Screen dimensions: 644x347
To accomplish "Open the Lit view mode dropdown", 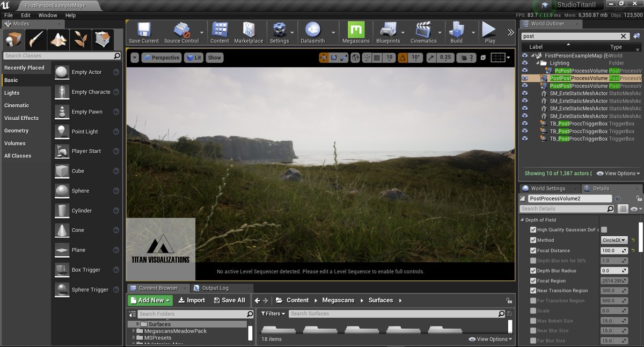I will pos(193,57).
